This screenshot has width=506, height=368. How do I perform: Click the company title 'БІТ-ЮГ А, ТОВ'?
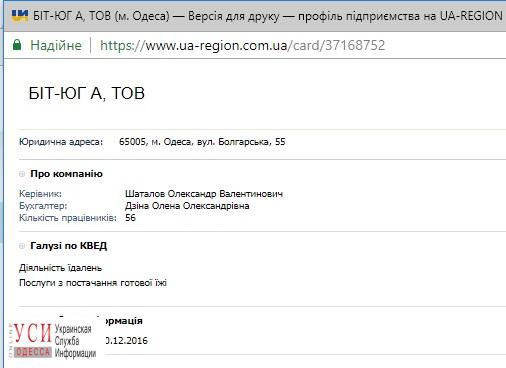(x=87, y=93)
